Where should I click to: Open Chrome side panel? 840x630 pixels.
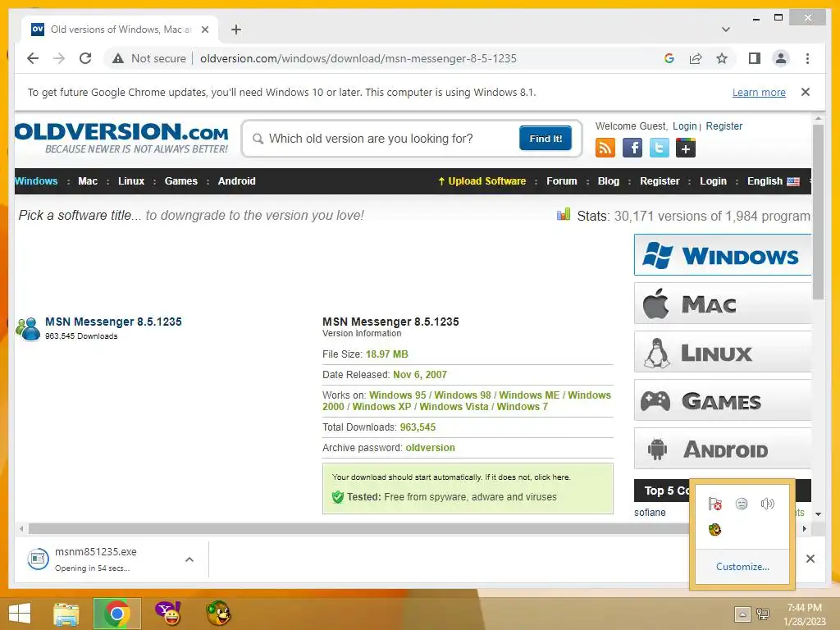[x=755, y=58]
